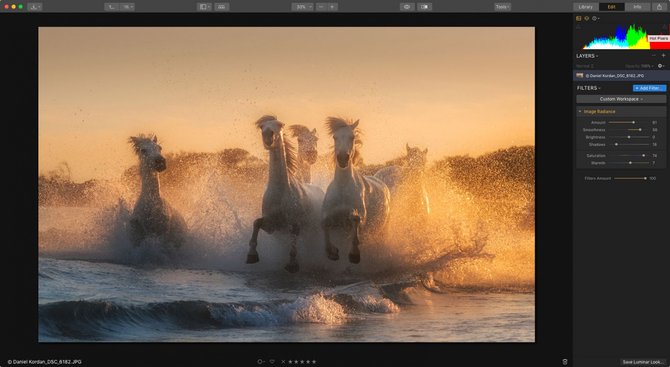Open the import/open image button dropdown
Viewport: 670px width, 367px height.
[34, 7]
